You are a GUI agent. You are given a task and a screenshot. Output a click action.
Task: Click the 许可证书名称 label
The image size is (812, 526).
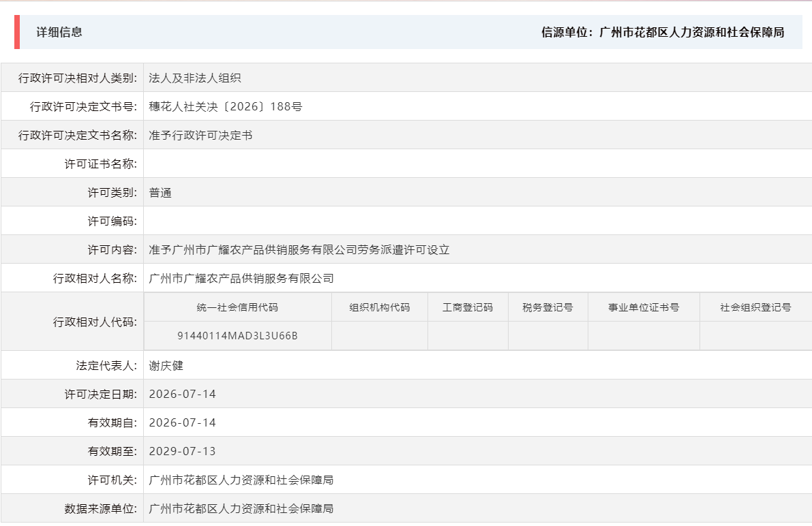tap(100, 164)
